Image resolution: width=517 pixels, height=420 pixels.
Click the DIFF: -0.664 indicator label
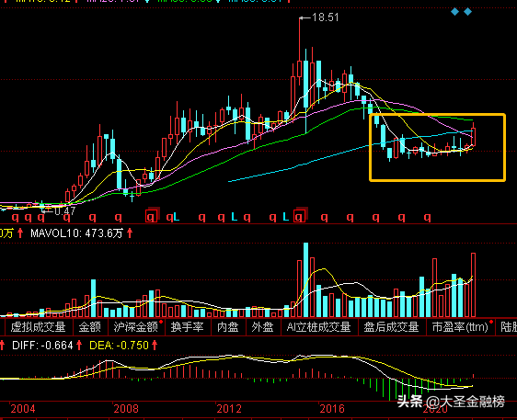pos(42,346)
